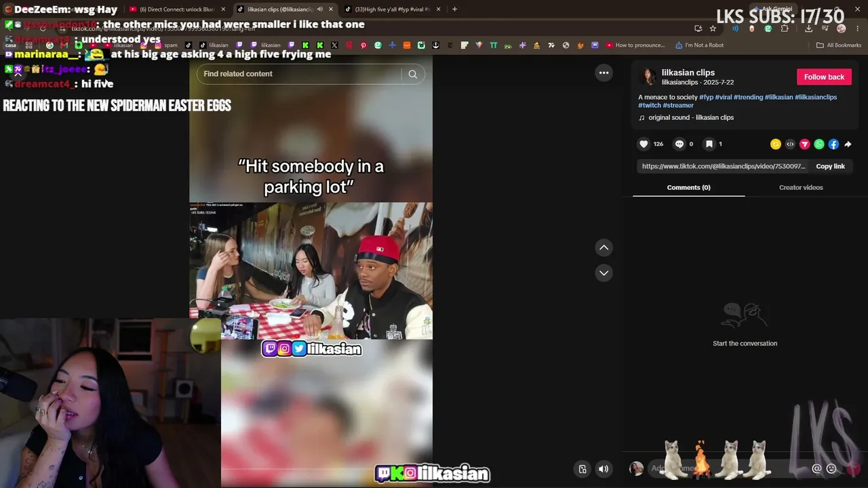Open the X bookmark in bookmarks bar
Screen dimensions: 868x488
(334, 45)
